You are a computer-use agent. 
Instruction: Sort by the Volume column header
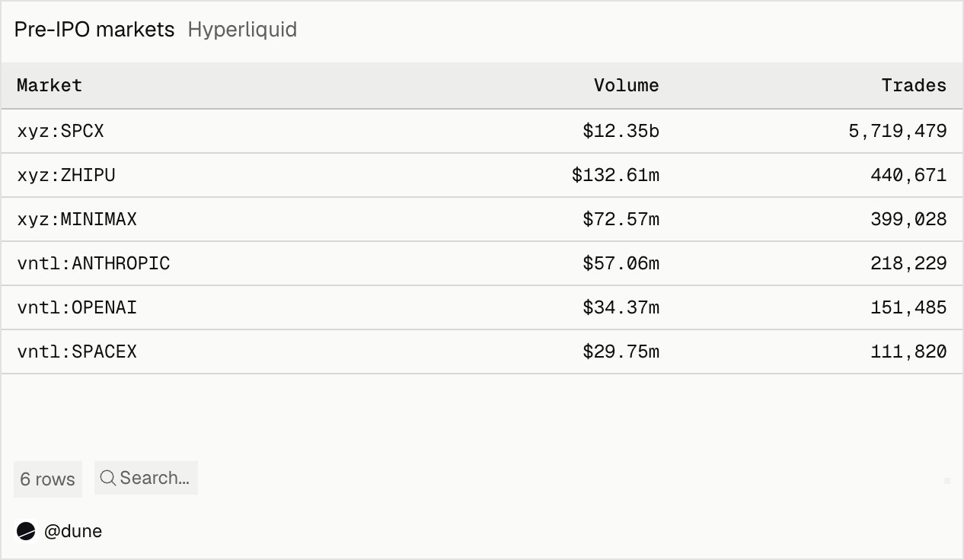click(x=626, y=85)
